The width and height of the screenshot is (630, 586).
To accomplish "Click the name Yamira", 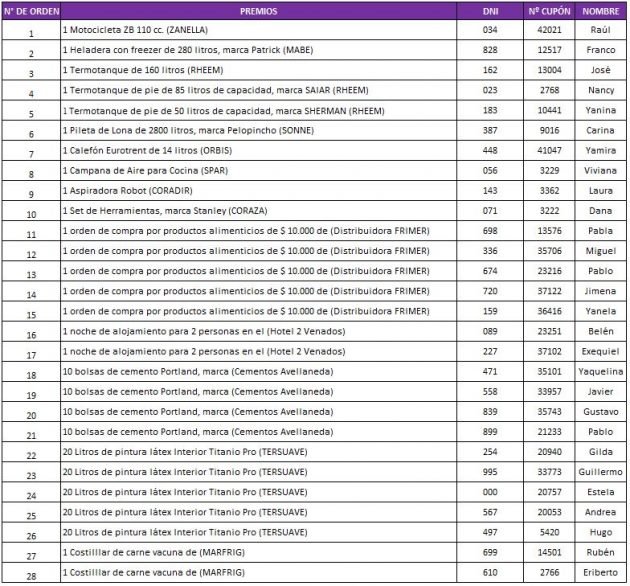I will point(600,150).
